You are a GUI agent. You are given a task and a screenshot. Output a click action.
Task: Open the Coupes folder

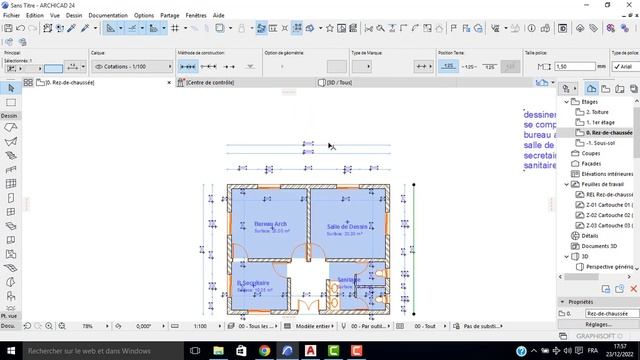pos(591,153)
